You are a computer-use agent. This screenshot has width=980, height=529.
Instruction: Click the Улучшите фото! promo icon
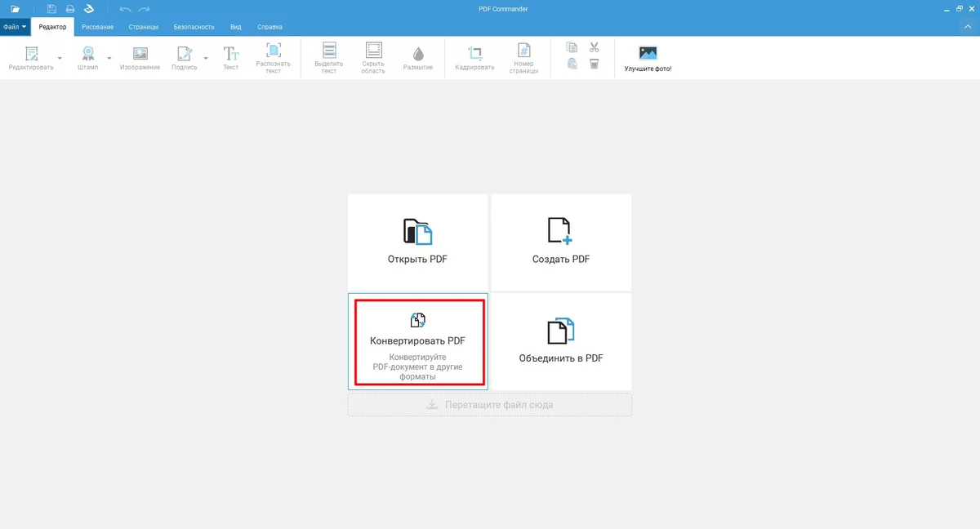648,58
